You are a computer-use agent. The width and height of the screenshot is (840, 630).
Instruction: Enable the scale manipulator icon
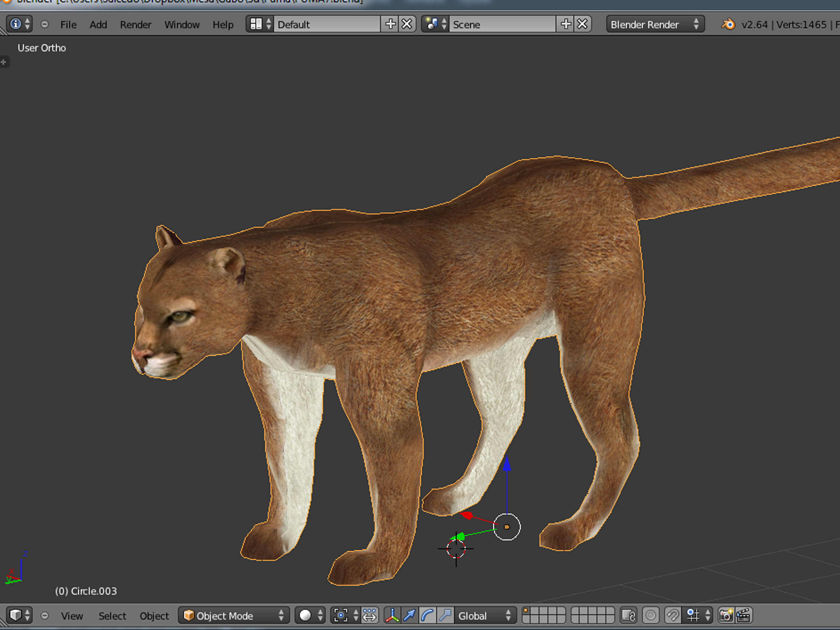pos(445,615)
